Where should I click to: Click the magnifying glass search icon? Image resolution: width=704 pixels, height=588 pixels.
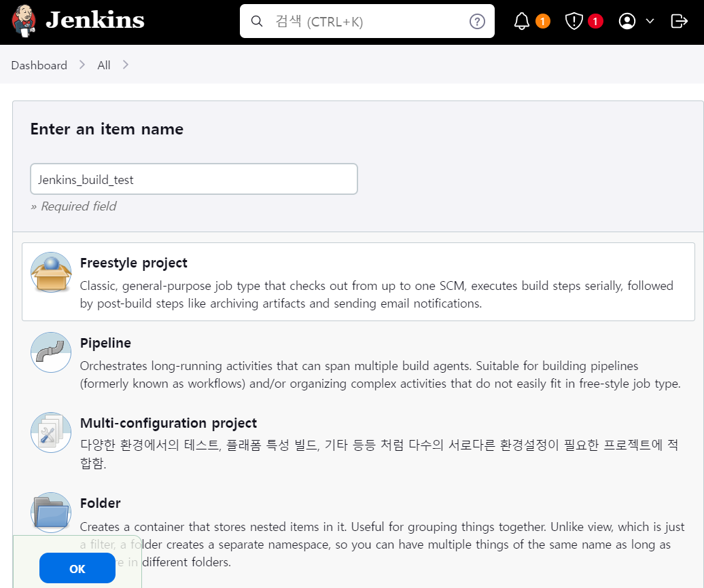(x=256, y=21)
